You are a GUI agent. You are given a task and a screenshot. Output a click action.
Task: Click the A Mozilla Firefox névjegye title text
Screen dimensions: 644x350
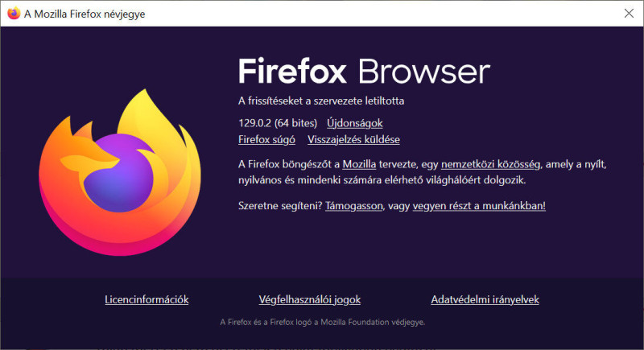coord(85,14)
